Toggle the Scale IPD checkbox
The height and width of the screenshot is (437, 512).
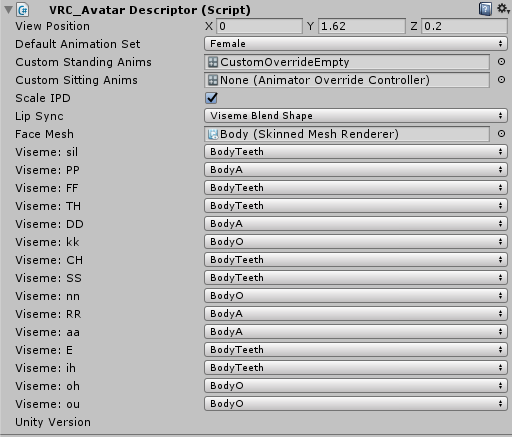click(211, 98)
